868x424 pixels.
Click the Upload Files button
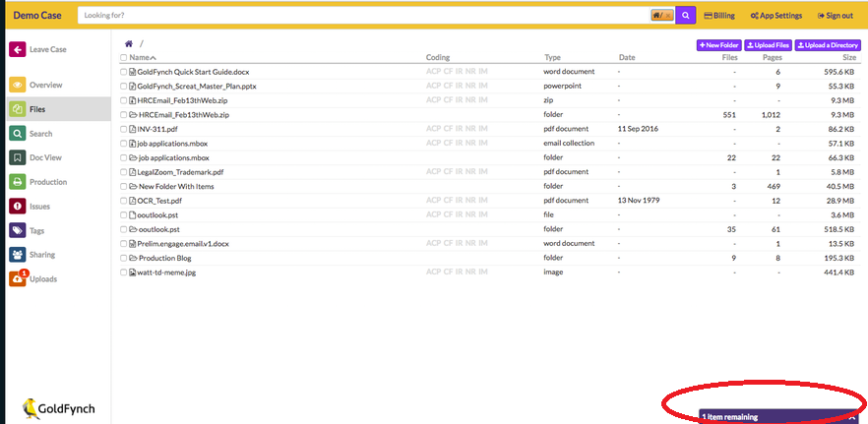click(768, 45)
